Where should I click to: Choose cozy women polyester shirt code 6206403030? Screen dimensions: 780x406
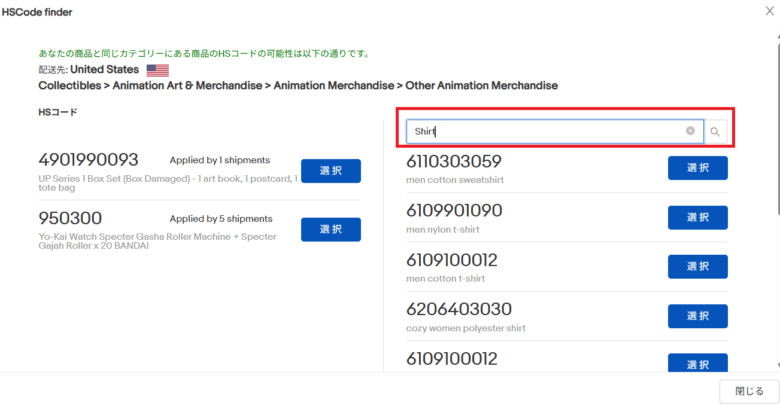click(x=697, y=316)
